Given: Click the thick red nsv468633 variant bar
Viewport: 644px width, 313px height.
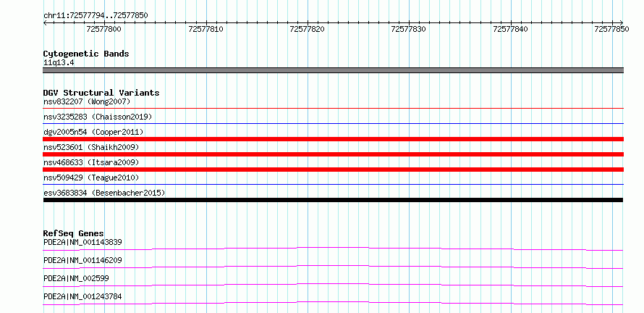Looking at the screenshot, I should coord(333,170).
